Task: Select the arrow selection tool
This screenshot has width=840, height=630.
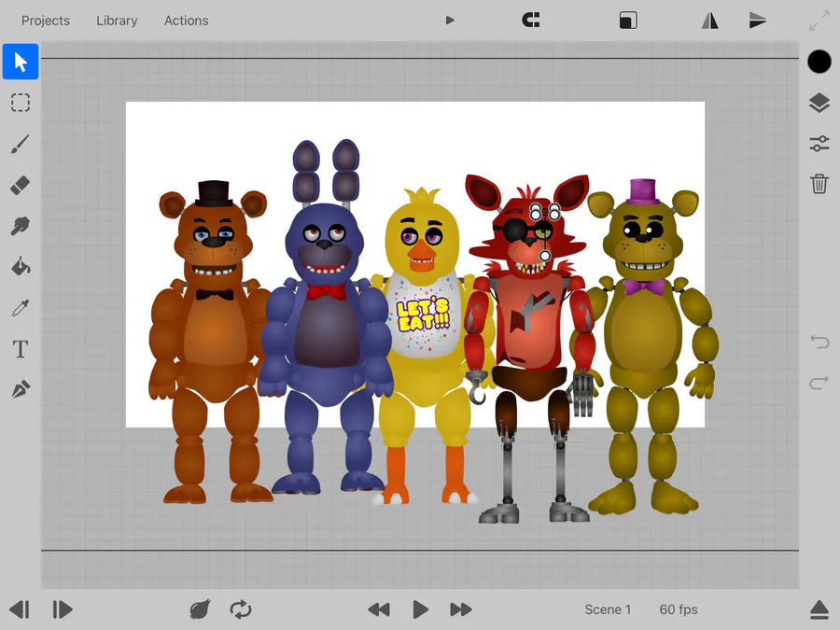Action: pyautogui.click(x=21, y=62)
